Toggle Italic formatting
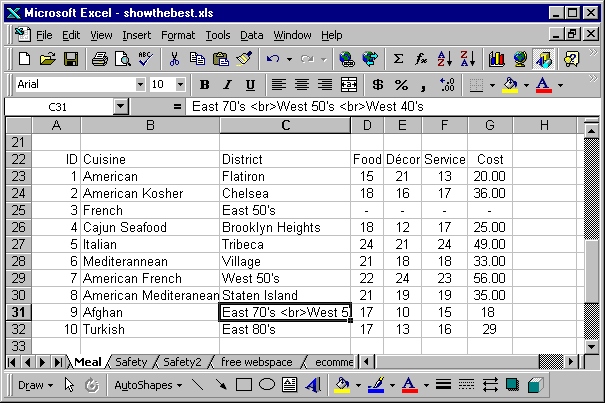 [227, 85]
